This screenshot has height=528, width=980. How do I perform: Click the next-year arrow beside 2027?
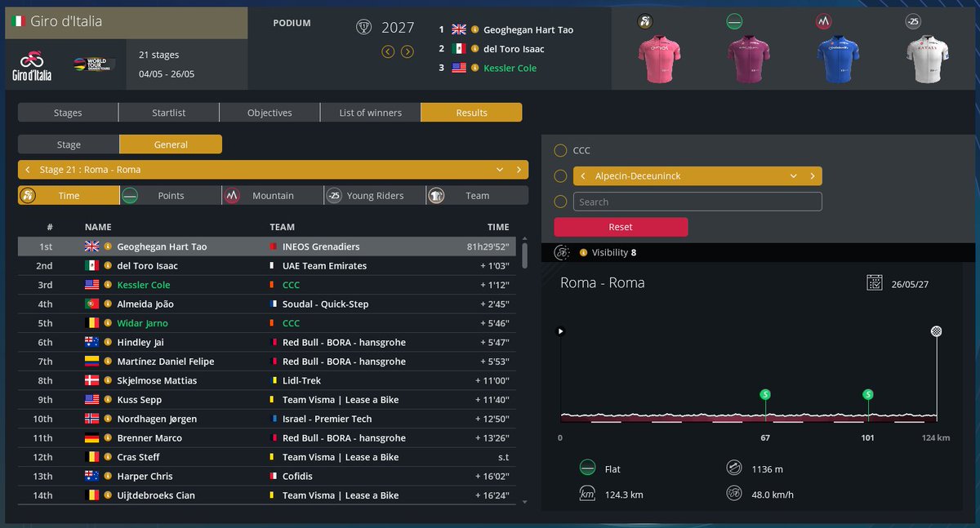408,51
